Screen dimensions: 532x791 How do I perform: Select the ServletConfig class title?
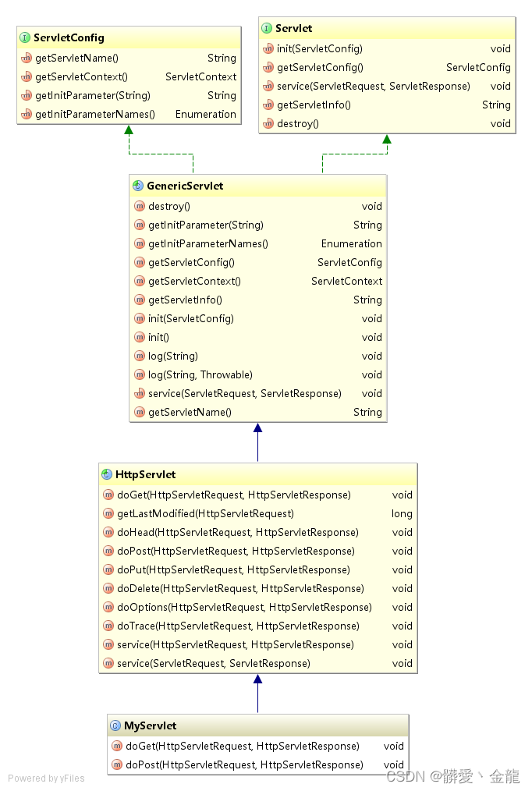pyautogui.click(x=69, y=38)
